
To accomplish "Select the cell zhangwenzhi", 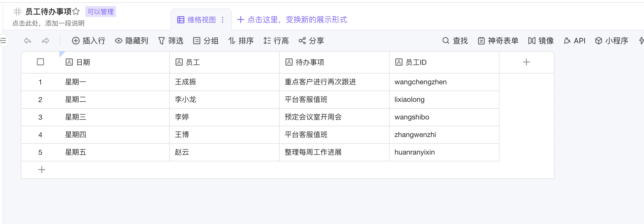I will tap(444, 135).
